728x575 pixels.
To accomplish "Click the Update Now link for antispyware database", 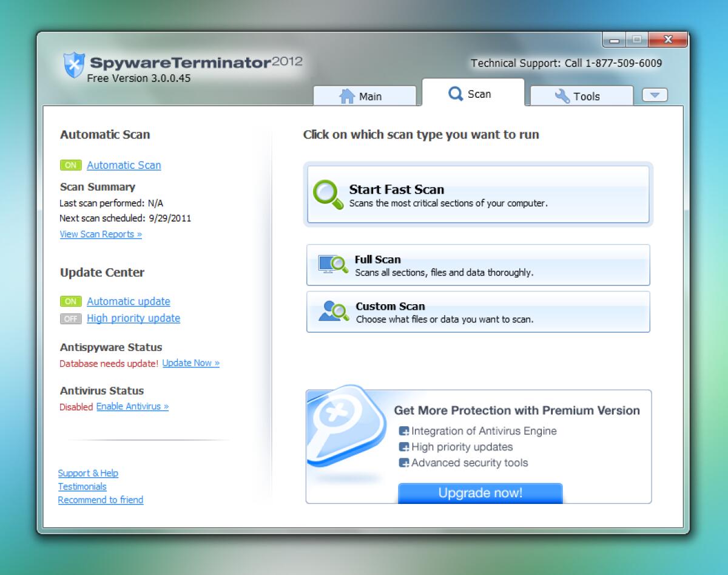I will [190, 362].
